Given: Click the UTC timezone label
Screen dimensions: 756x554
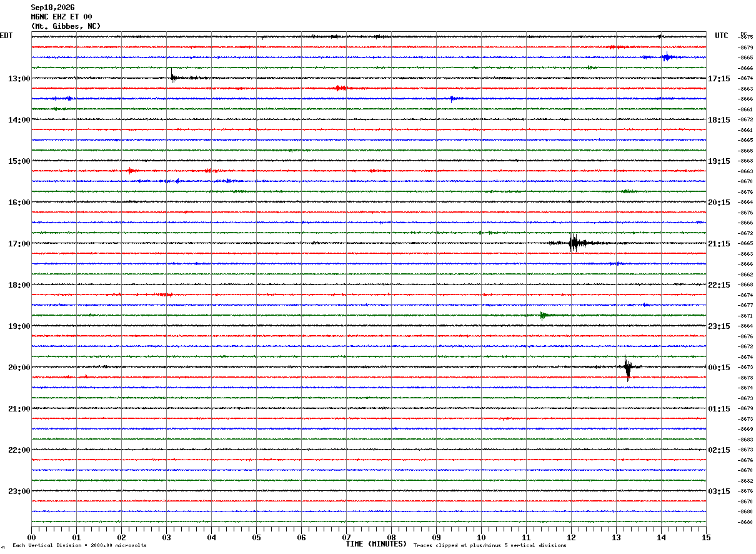Looking at the screenshot, I should (722, 36).
